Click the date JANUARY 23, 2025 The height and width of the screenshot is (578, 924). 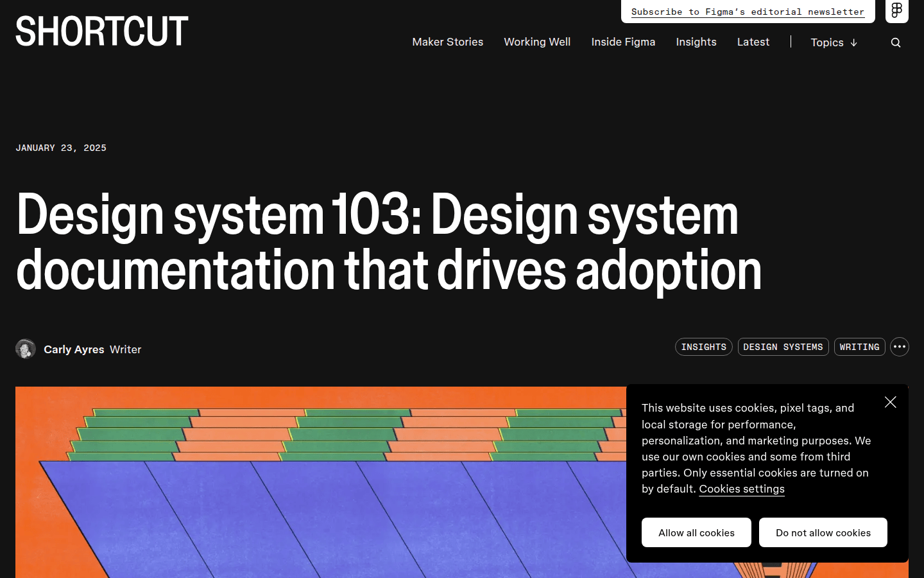point(61,148)
